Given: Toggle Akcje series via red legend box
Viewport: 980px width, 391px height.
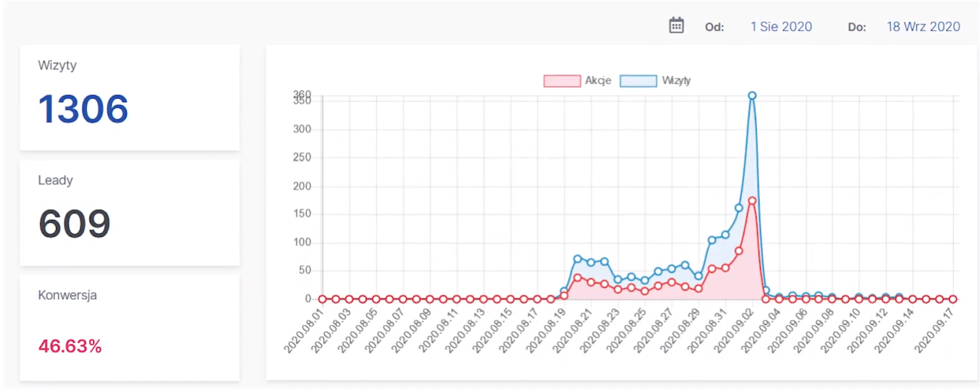Looking at the screenshot, I should (562, 81).
